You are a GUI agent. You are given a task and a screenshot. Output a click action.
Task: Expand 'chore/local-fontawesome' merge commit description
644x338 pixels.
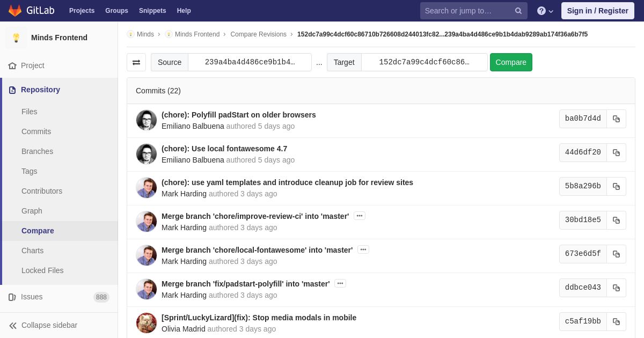pos(363,249)
